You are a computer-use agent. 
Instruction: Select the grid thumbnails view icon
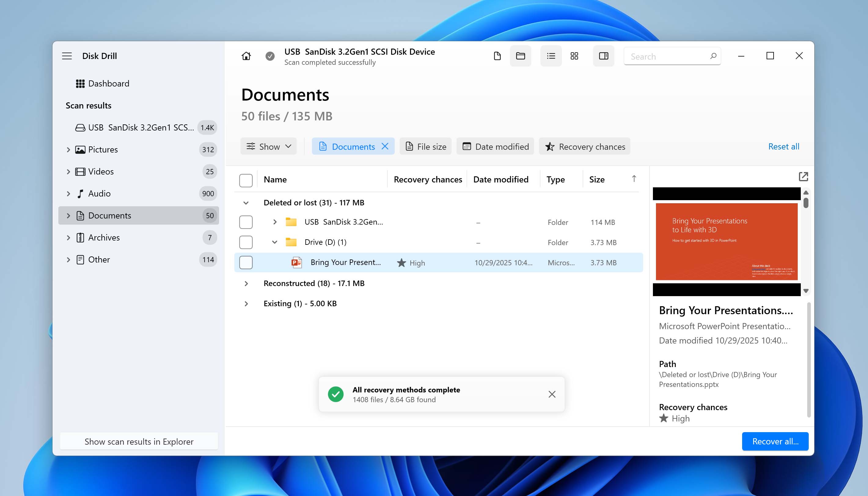pyautogui.click(x=574, y=56)
